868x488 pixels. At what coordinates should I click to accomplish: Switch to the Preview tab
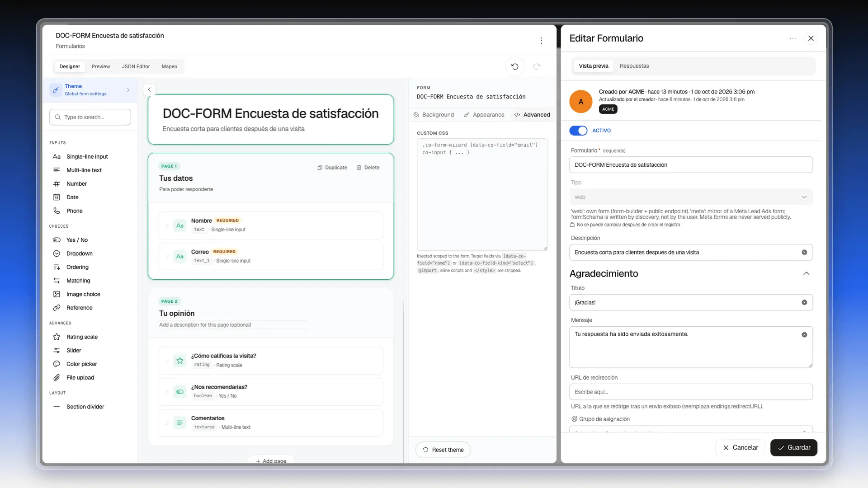(x=101, y=66)
